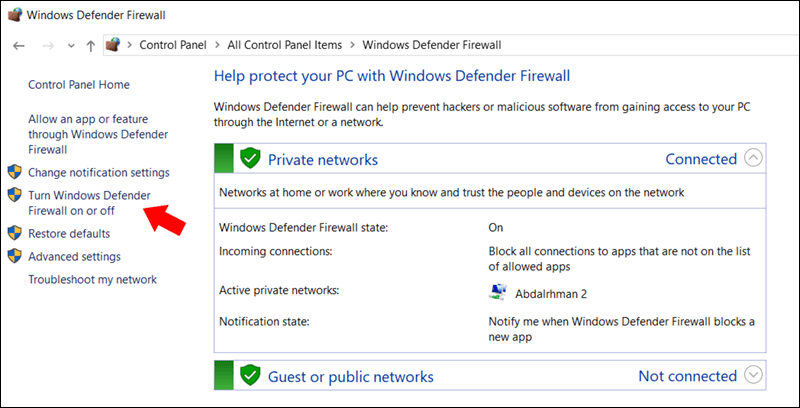Image resolution: width=800 pixels, height=408 pixels.
Task: Click the Abdalrhman 2 network icon
Action: point(498,291)
